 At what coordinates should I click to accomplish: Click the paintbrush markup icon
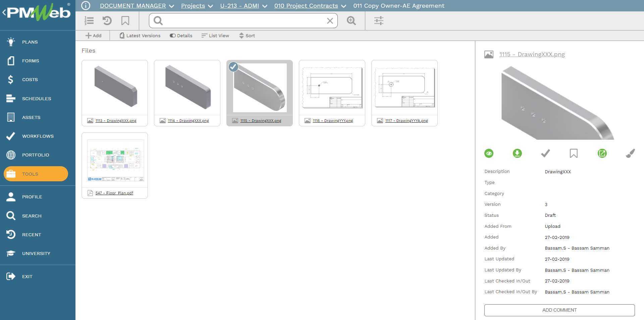[x=630, y=153]
